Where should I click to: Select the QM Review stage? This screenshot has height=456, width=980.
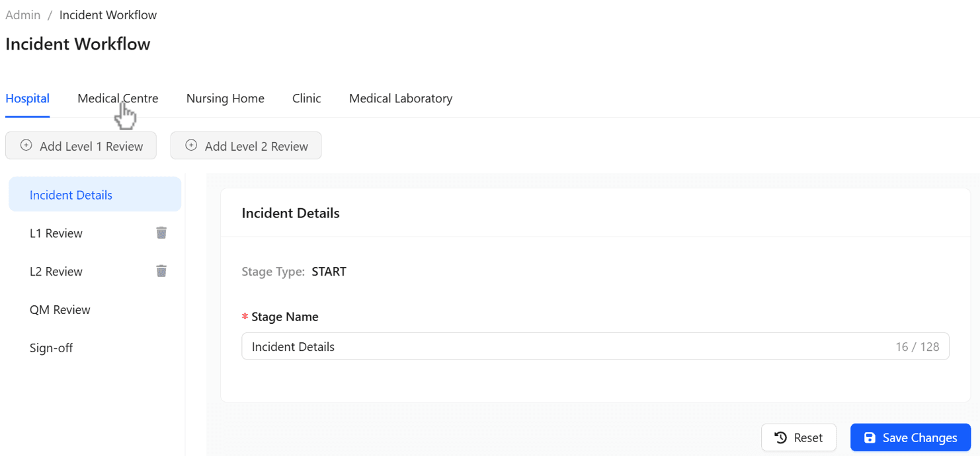coord(60,309)
